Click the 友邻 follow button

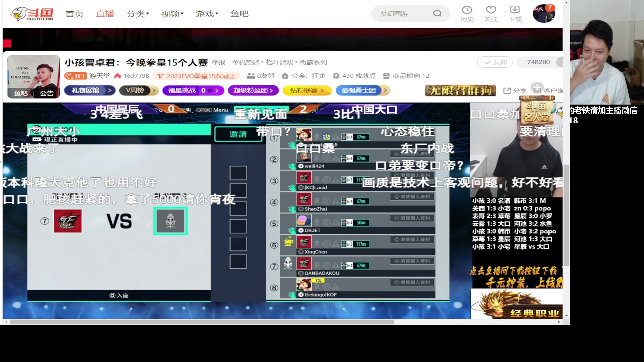[x=495, y=62]
